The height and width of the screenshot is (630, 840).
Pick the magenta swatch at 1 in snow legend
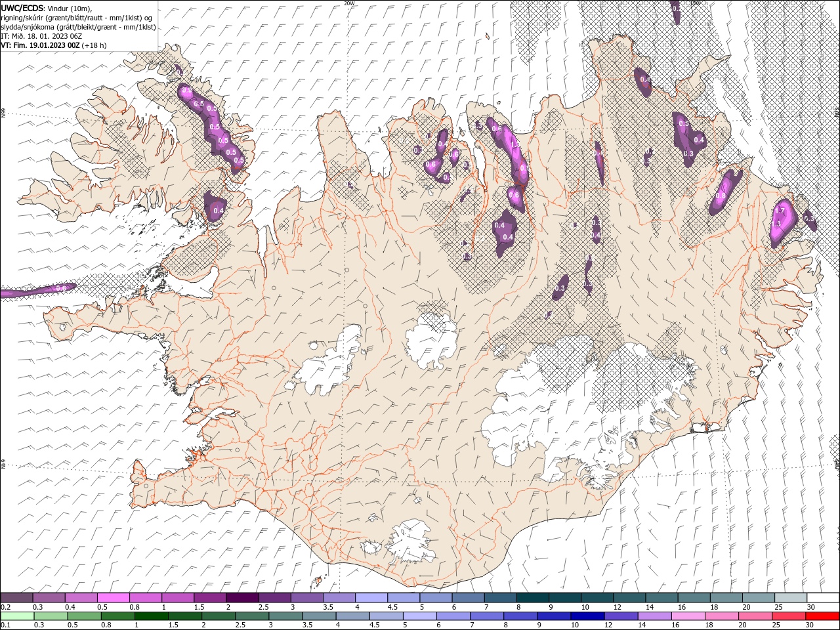pyautogui.click(x=178, y=598)
